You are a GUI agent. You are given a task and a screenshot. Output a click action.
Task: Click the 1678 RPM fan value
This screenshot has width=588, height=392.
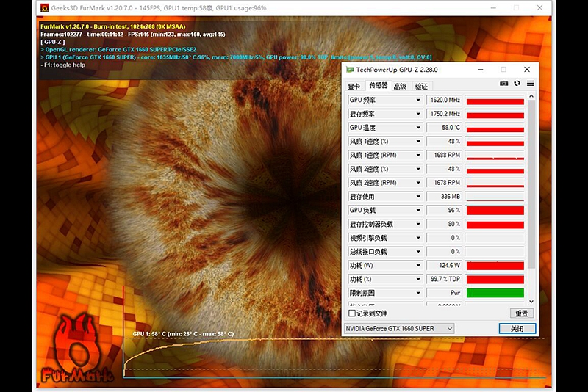(x=445, y=183)
